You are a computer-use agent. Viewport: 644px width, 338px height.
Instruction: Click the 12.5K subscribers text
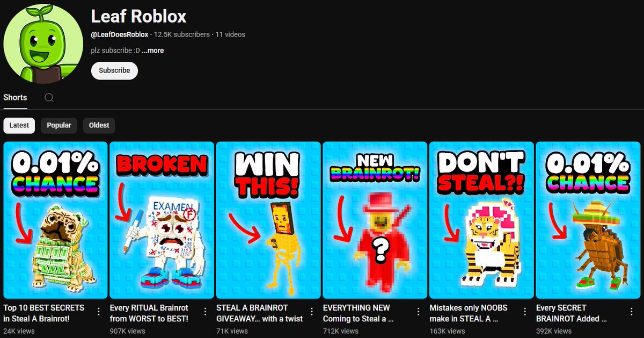click(x=182, y=34)
